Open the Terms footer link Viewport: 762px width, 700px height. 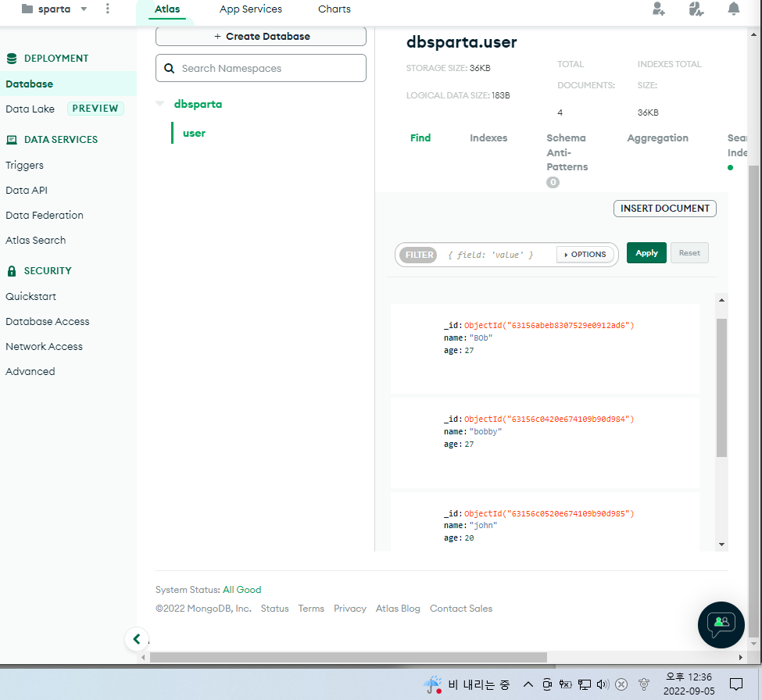click(311, 609)
